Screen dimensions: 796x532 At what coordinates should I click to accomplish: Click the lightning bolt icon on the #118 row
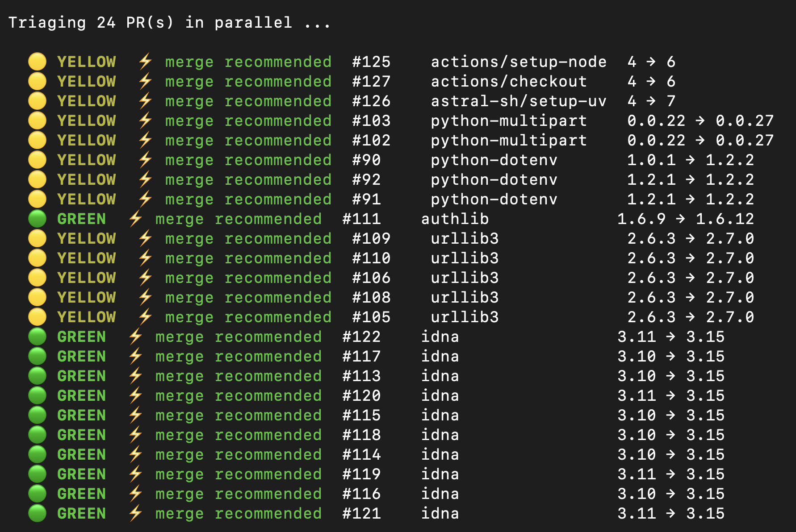click(x=135, y=435)
